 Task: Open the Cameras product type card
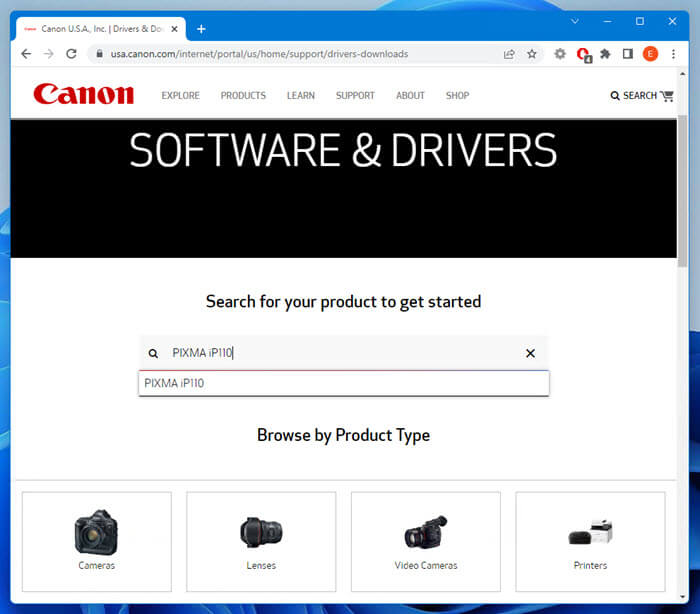pos(97,542)
